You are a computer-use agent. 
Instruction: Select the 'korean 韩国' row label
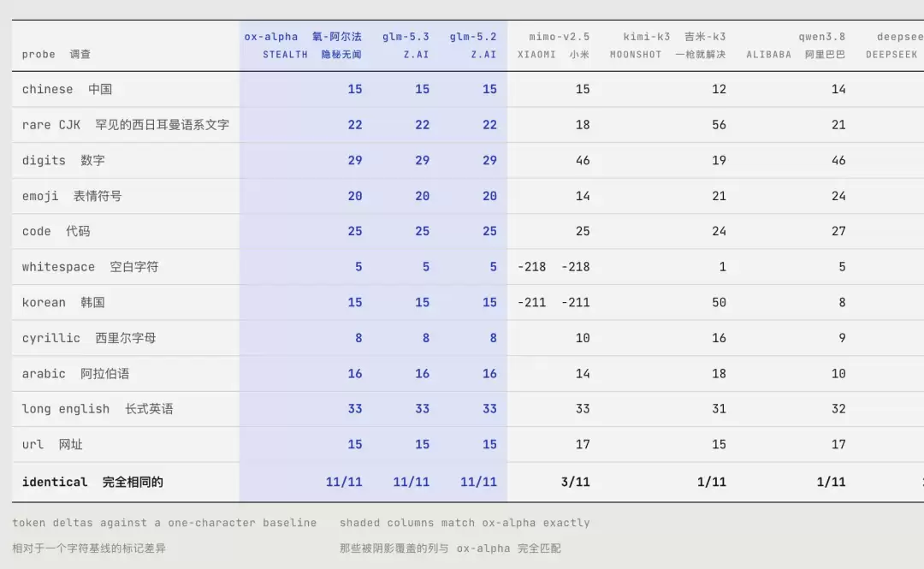point(63,303)
